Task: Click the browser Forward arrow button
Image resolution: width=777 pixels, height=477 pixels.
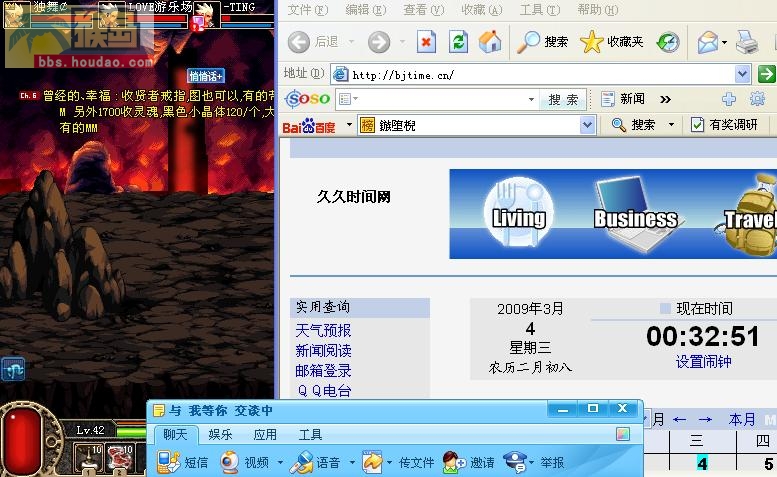Action: [x=379, y=42]
